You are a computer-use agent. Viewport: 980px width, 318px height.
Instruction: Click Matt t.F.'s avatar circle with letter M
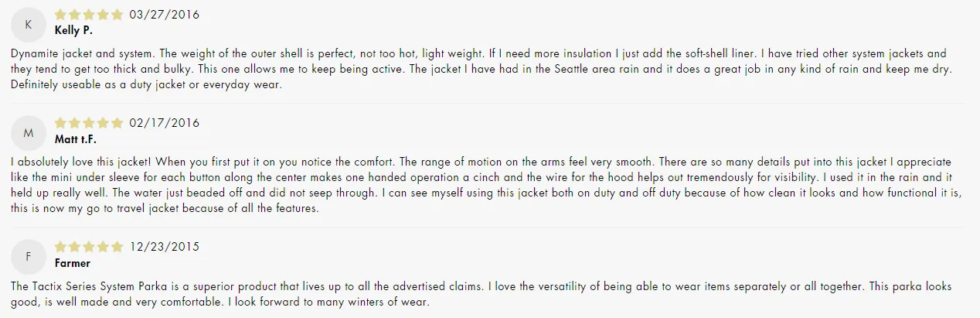click(x=29, y=133)
